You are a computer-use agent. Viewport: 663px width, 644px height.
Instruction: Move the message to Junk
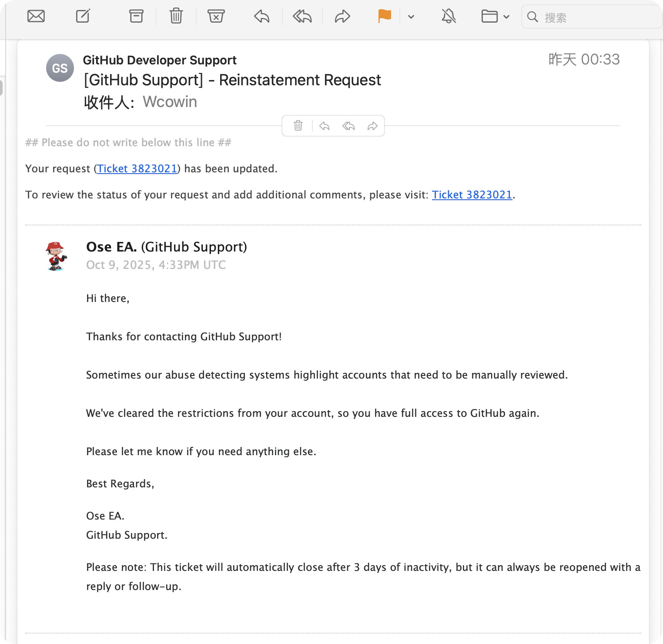coord(216,17)
